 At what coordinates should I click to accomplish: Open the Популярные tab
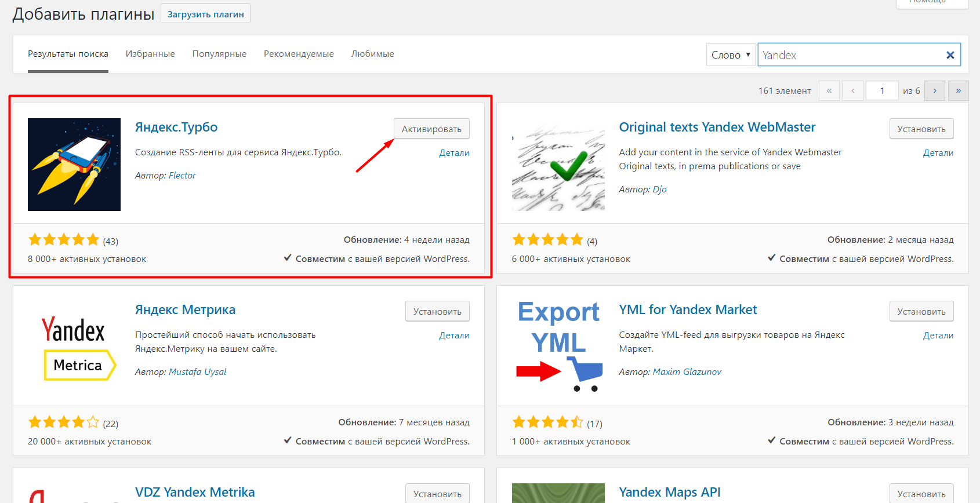click(x=219, y=54)
